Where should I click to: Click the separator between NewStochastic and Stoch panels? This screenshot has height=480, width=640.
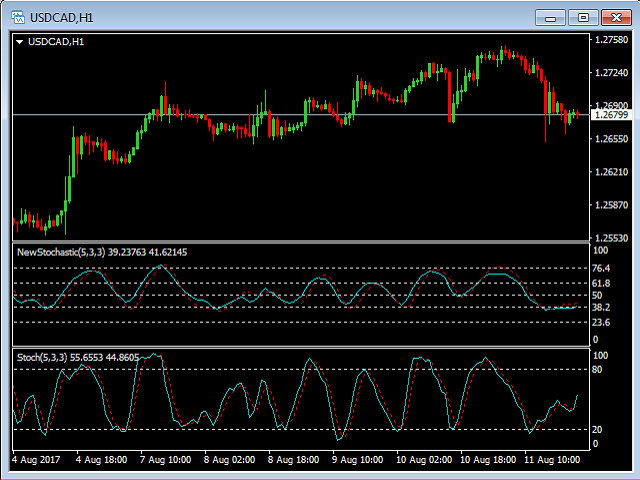(x=300, y=346)
